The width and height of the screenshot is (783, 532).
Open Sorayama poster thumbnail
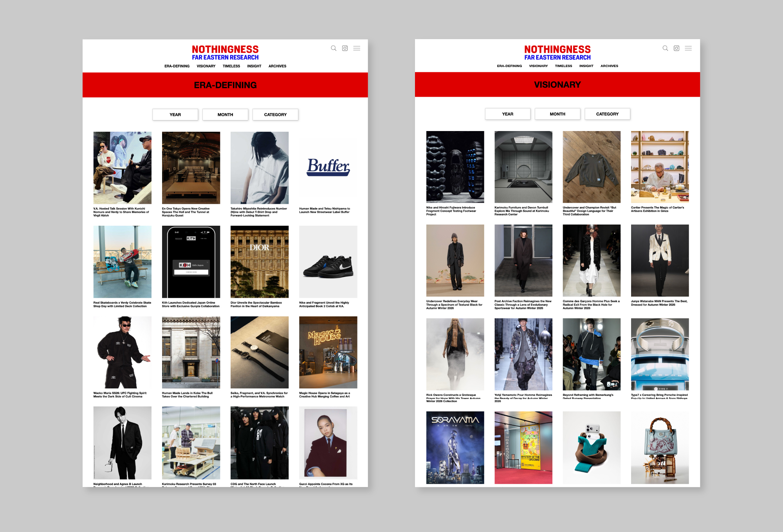455,447
